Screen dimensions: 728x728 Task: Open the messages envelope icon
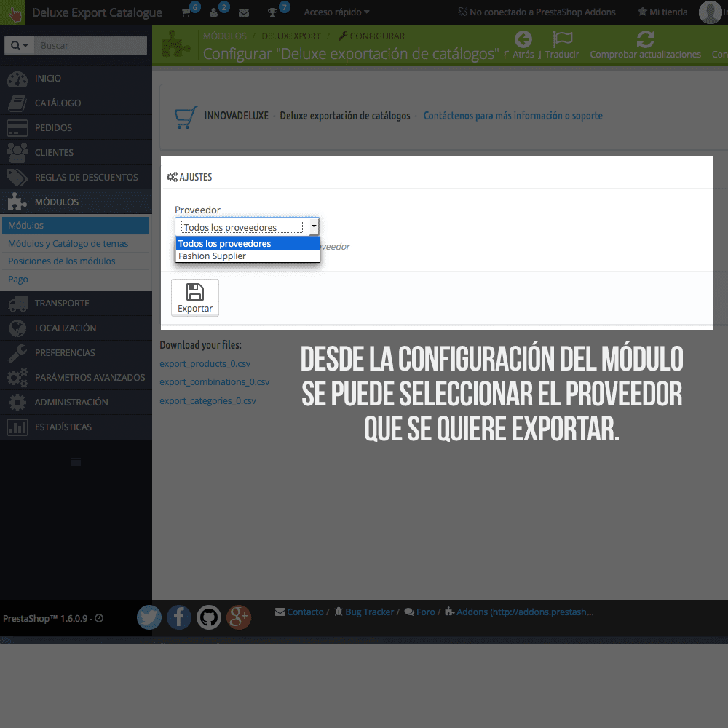click(244, 13)
